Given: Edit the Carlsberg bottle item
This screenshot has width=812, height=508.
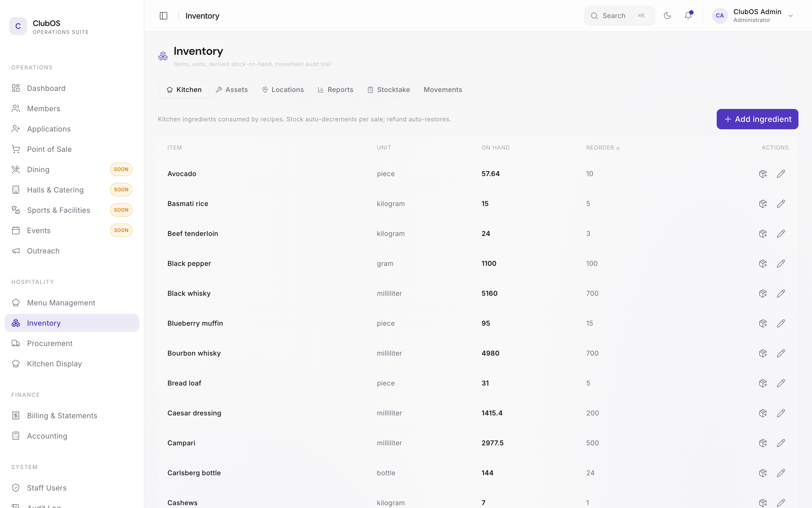Looking at the screenshot, I should (781, 473).
